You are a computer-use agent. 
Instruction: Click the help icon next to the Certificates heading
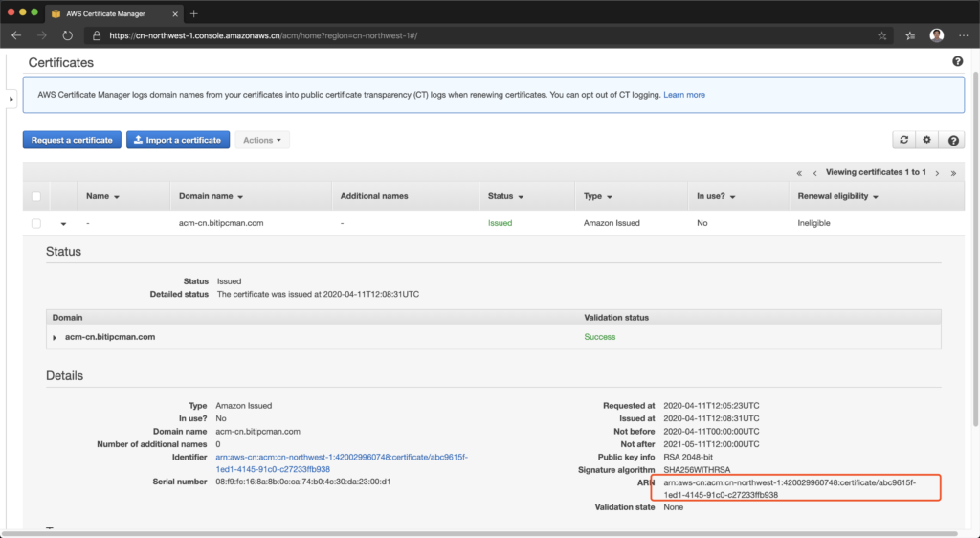957,62
